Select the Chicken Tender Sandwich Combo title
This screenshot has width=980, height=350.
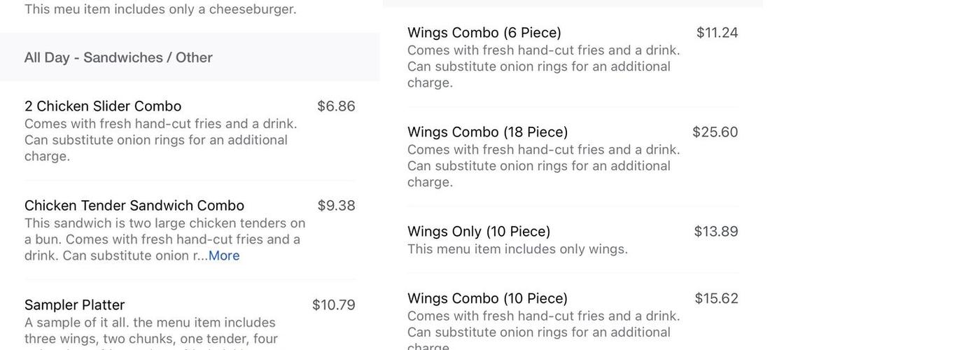point(134,206)
